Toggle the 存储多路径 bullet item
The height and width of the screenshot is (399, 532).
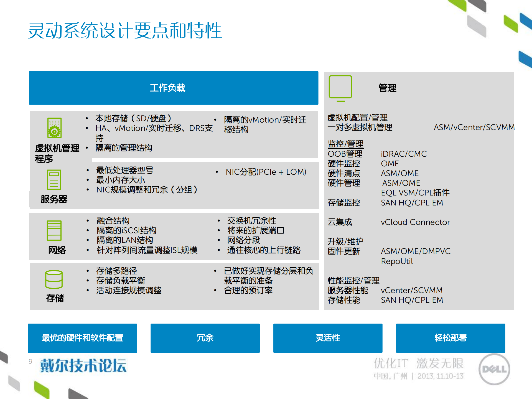click(x=117, y=271)
